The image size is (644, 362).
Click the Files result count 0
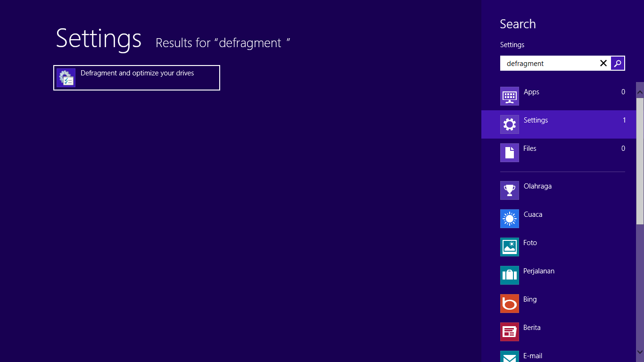click(623, 148)
